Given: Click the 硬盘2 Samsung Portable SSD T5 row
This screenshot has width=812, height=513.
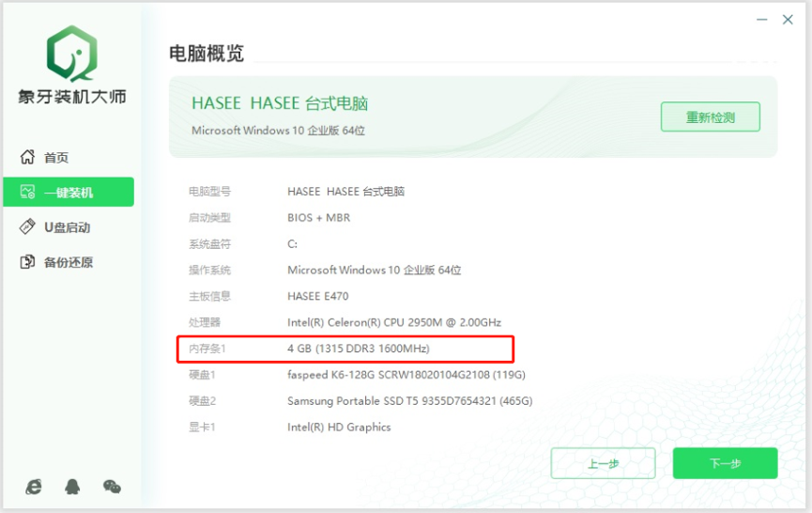Looking at the screenshot, I should click(409, 401).
